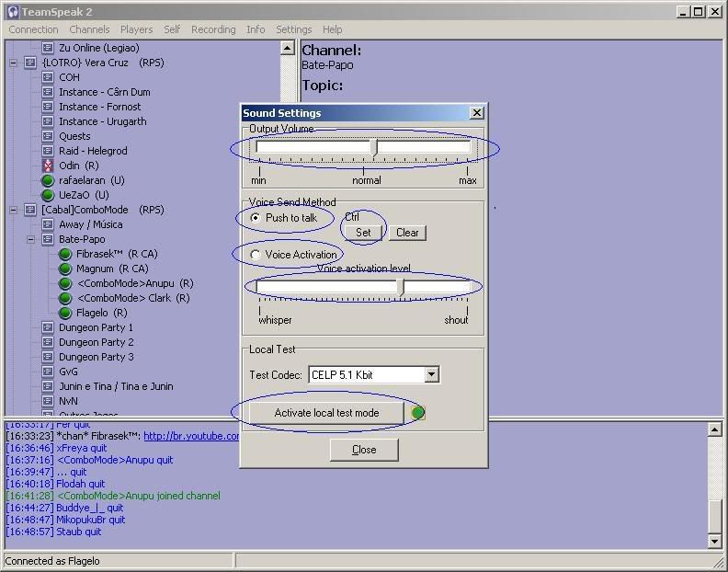Click the 'xFreya quit' log line
Image resolution: width=728 pixels, height=572 pixels.
click(56, 448)
